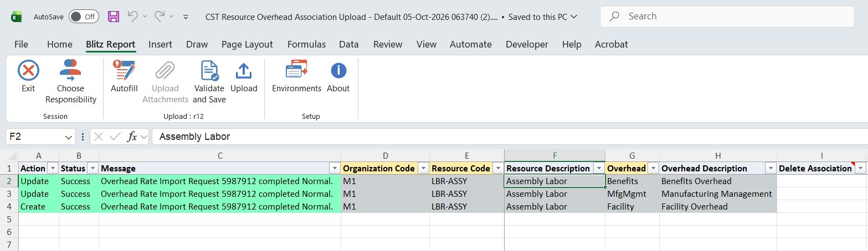The height and width of the screenshot is (251, 868).
Task: Open the File tab
Action: (x=21, y=44)
